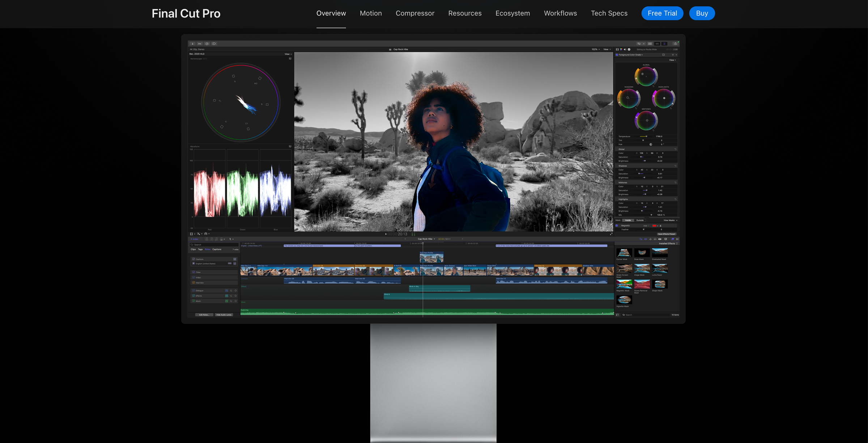Open the View Masks dropdown
Screen dimensions: 868x443
coord(670,220)
